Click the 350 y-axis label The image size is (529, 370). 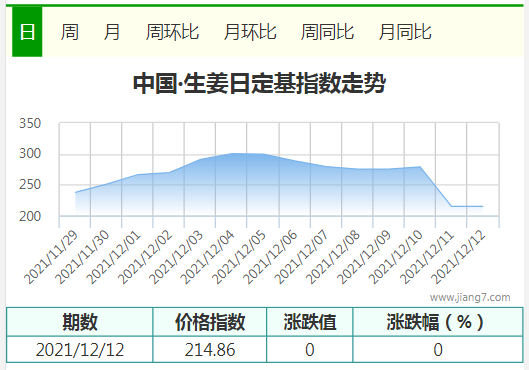pos(30,123)
